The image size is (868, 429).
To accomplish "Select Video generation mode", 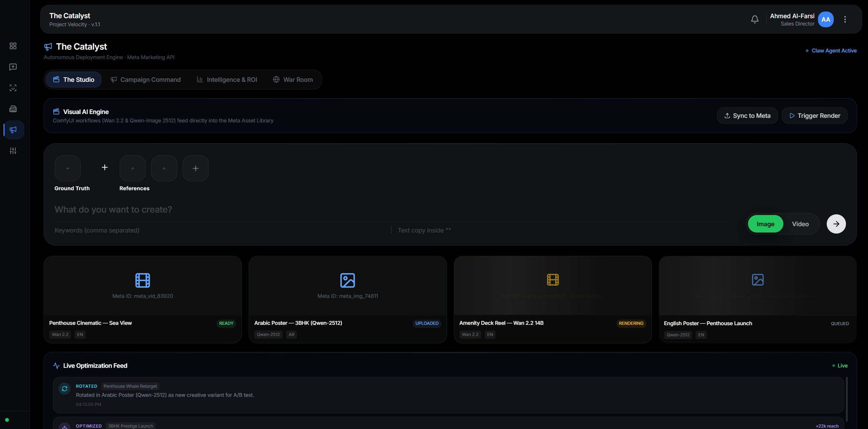I will 801,224.
